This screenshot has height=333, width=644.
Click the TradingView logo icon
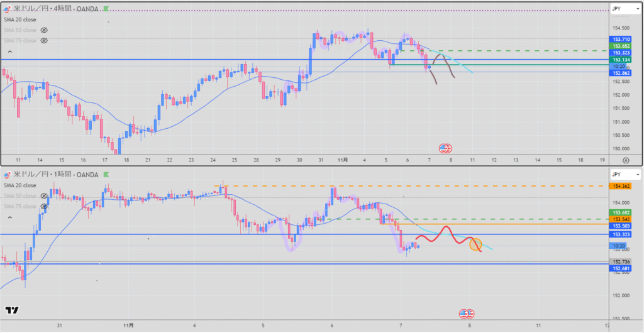[11, 310]
